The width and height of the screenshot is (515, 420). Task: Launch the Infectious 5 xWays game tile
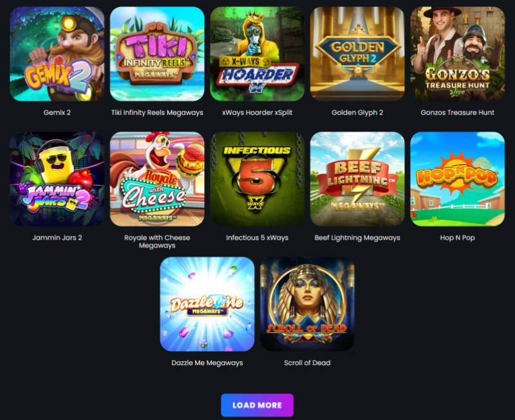coord(257,179)
